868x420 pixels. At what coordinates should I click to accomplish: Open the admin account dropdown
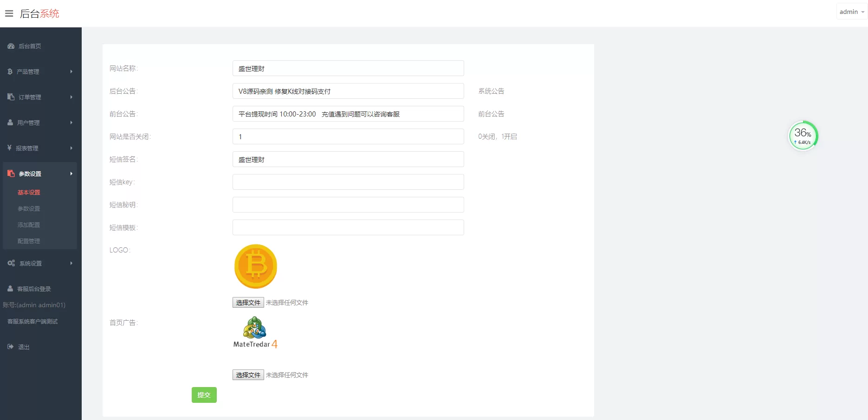(x=852, y=12)
